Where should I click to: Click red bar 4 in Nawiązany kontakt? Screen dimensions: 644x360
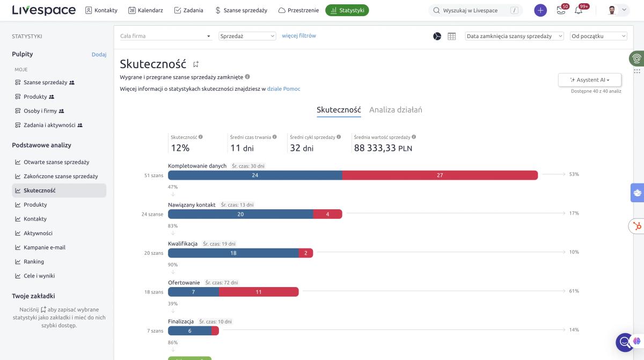(x=327, y=214)
